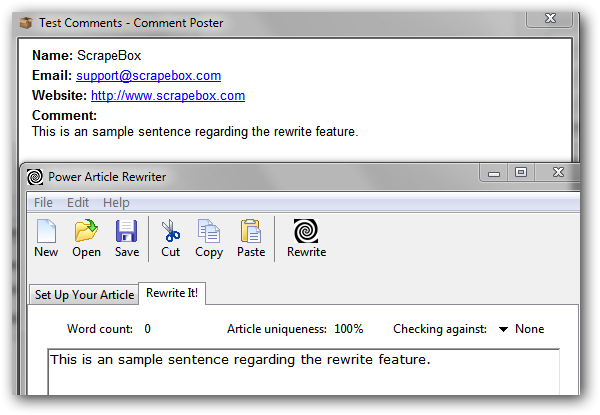
Task: Expand the Checking against dropdown arrow
Action: coord(503,329)
